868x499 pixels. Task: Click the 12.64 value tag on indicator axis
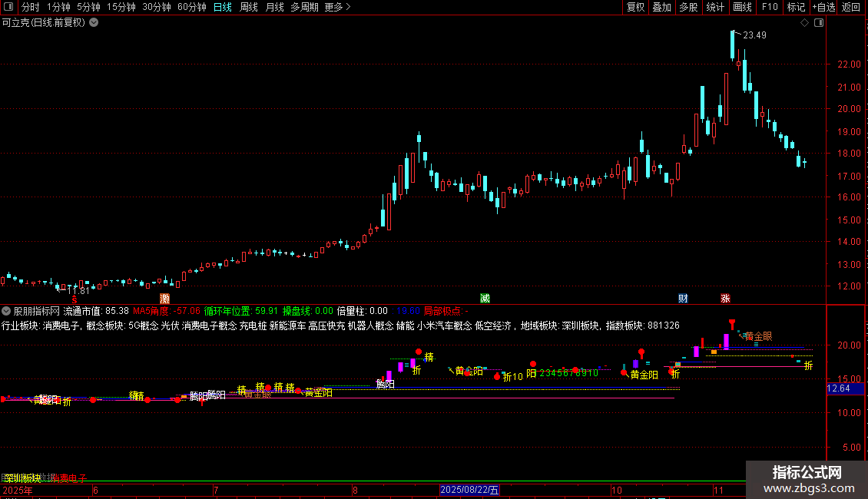tap(839, 388)
